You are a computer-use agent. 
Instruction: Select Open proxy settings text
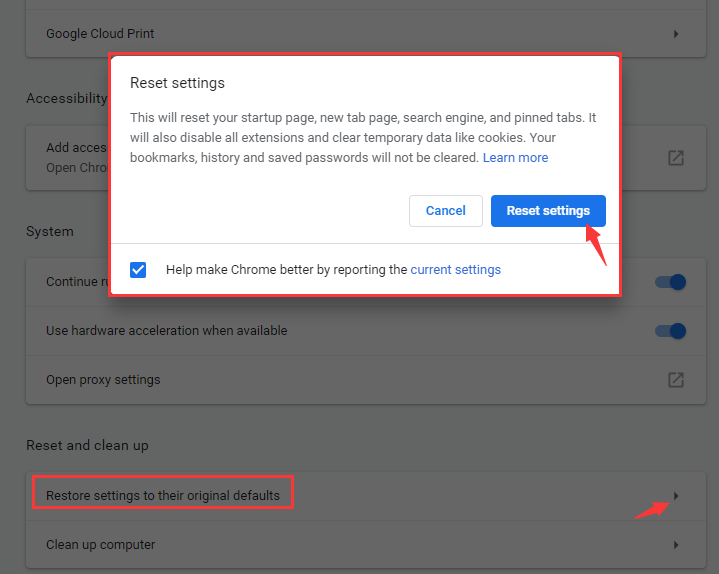click(x=103, y=380)
